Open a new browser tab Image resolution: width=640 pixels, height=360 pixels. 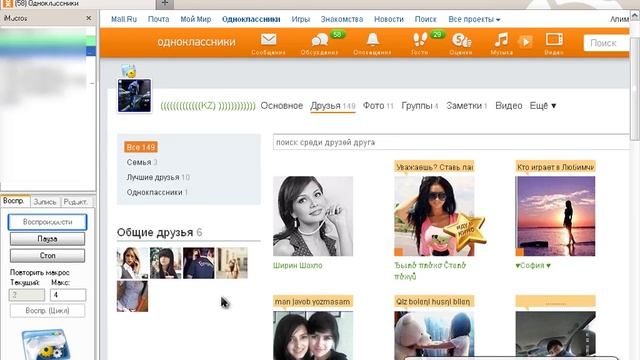pos(165,4)
